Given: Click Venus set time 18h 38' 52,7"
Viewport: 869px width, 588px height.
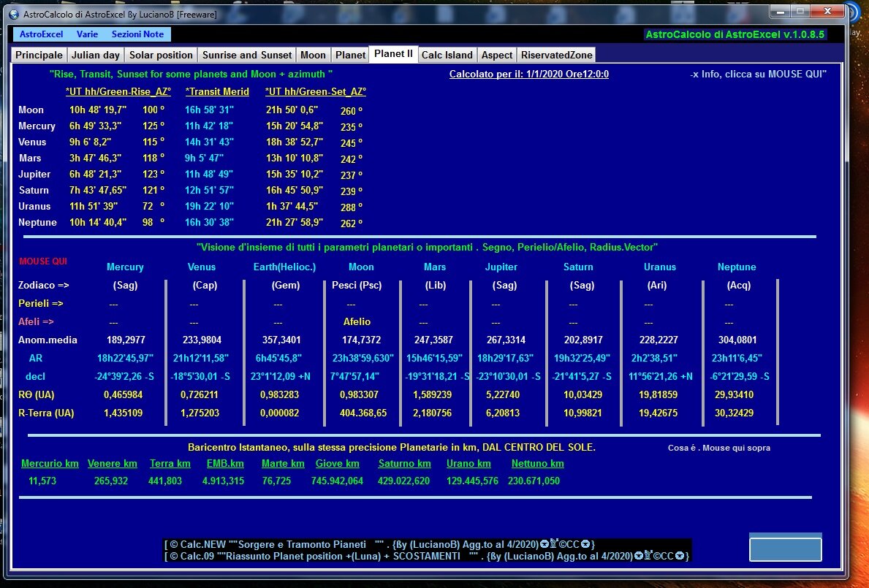Looking at the screenshot, I should point(295,142).
